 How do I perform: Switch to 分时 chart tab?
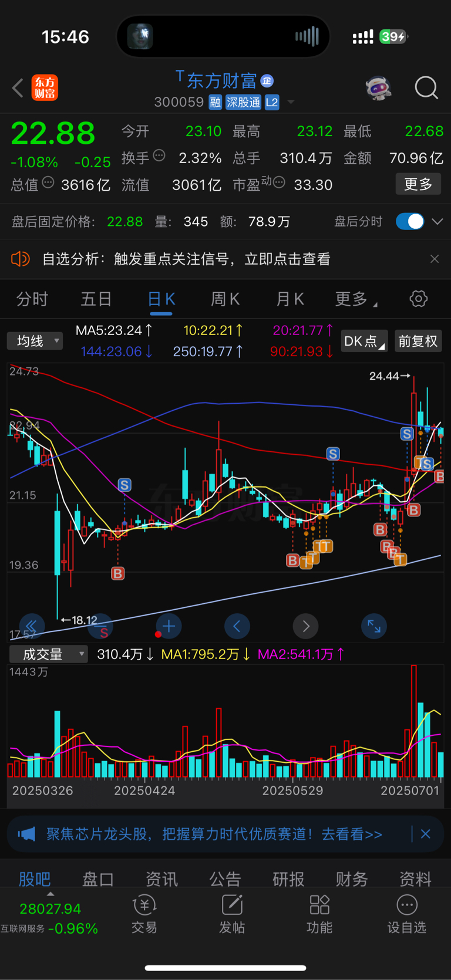pos(32,299)
